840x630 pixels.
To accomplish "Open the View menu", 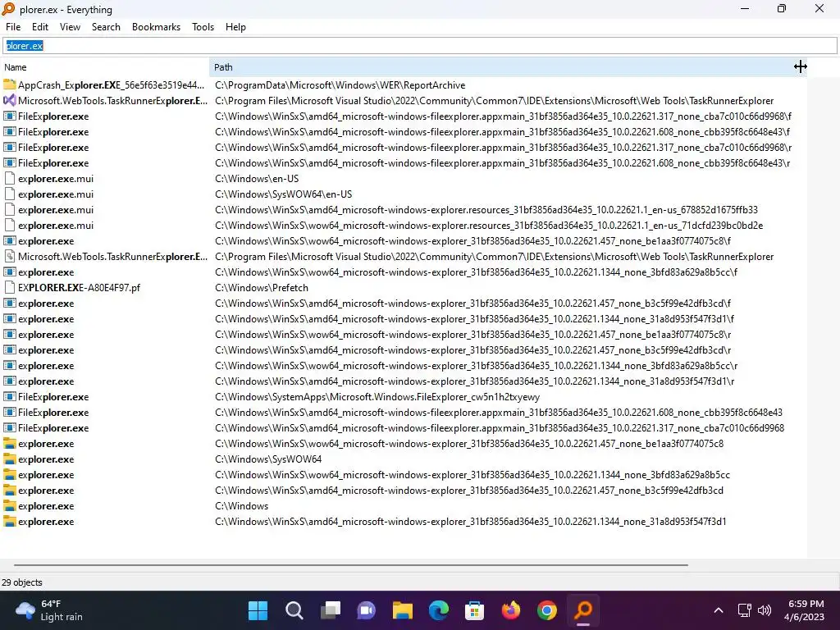I will pos(70,27).
